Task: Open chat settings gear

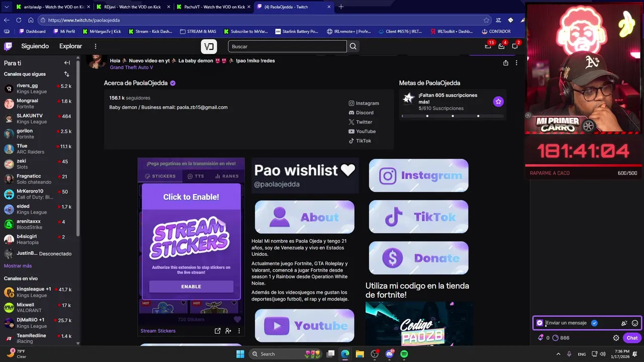Action: pos(616,338)
